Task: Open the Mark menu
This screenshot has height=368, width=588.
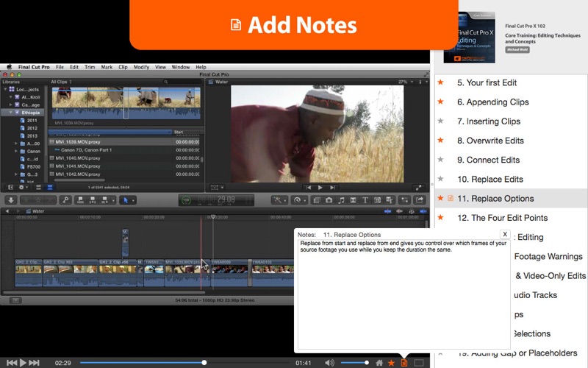Action: coord(107,67)
